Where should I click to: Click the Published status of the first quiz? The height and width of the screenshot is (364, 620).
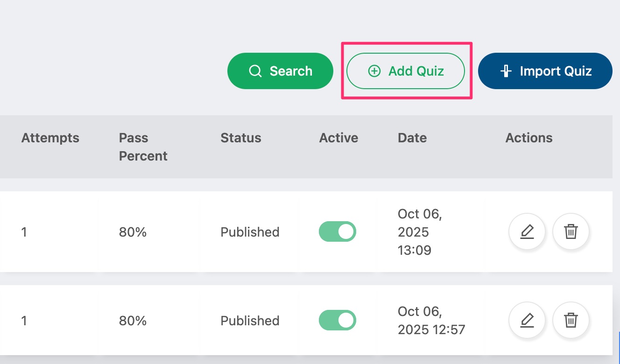(250, 231)
